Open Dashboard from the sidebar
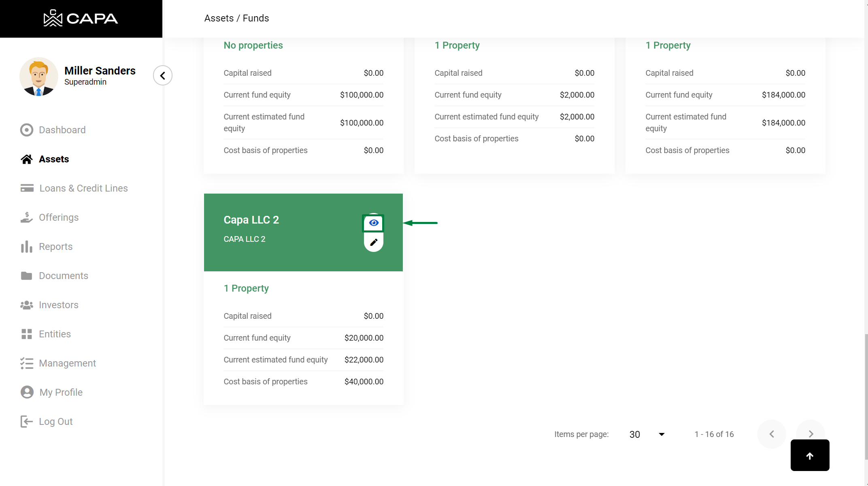 (62, 130)
